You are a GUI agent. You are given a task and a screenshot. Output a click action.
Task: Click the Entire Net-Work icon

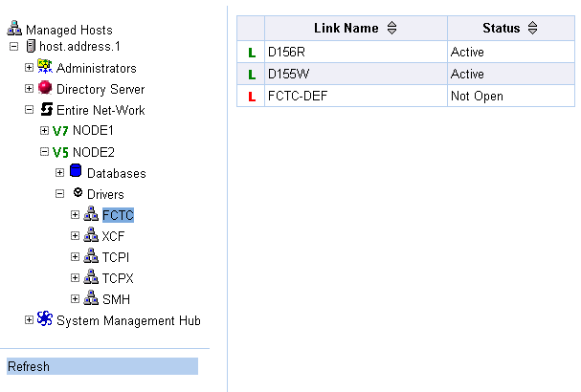45,110
